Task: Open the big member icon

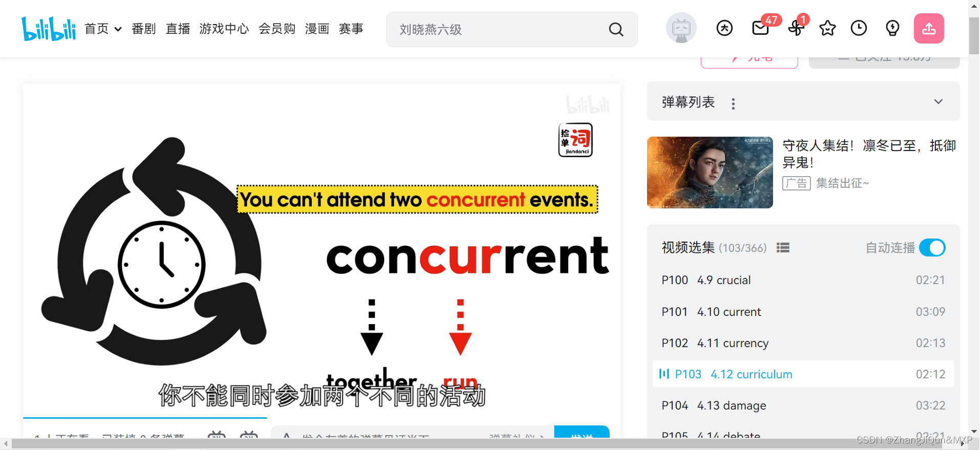Action: (x=724, y=28)
